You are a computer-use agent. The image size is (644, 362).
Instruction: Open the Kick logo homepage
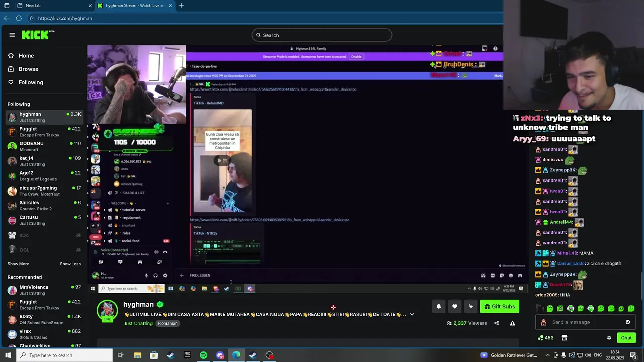38,35
